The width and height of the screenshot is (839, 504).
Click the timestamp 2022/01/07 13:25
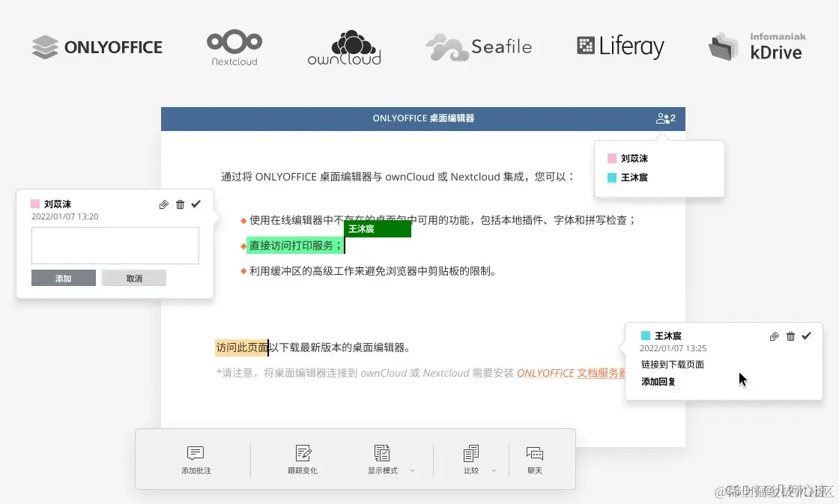[673, 348]
